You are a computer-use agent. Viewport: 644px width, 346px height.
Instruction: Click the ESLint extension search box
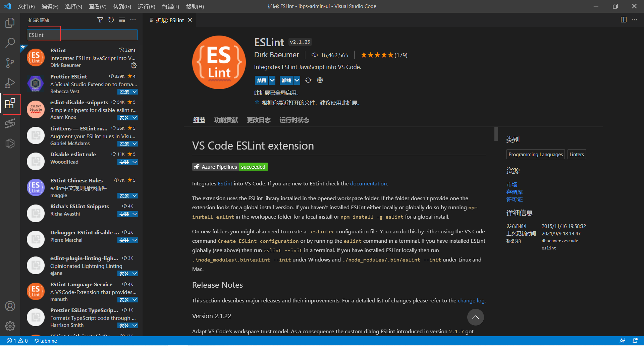pos(82,35)
